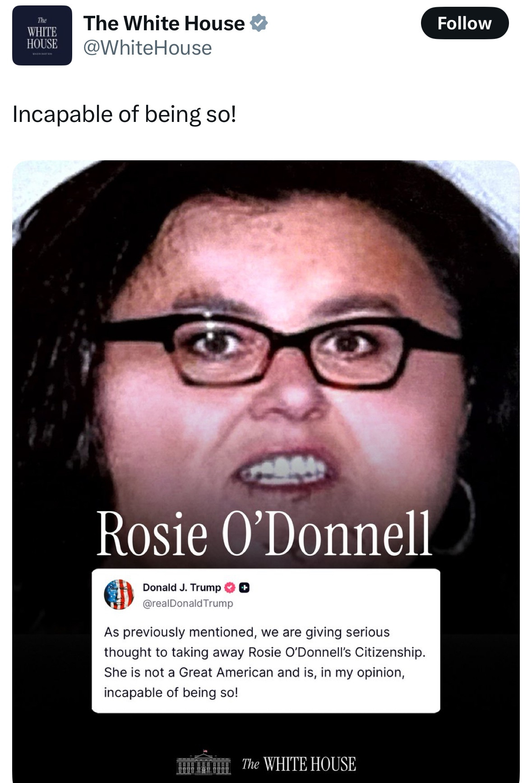
Task: Click the flag-painted avatar in the quoted post
Action: point(119,594)
